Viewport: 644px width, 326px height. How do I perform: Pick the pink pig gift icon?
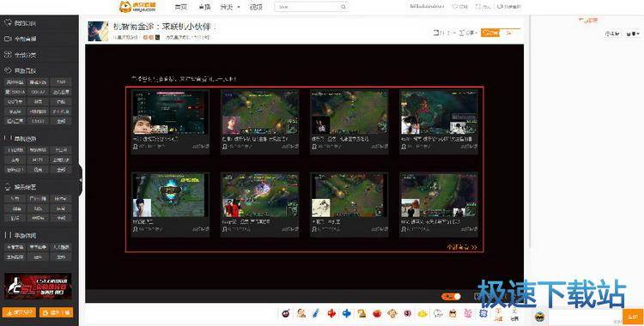coord(468,314)
